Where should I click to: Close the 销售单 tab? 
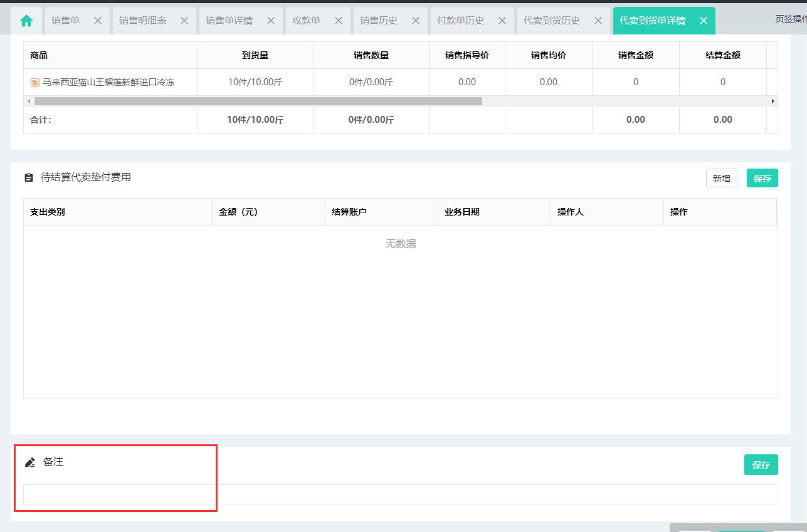[98, 21]
